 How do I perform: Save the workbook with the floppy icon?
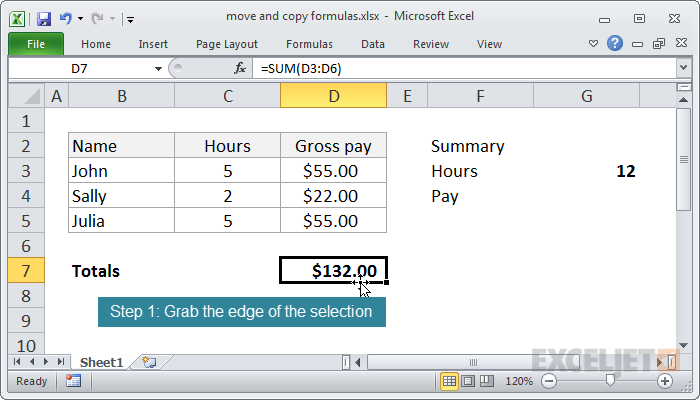(x=44, y=19)
